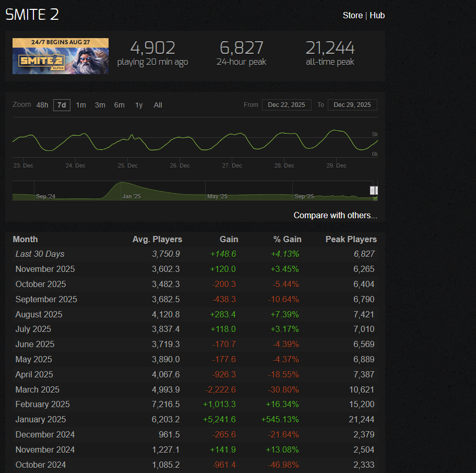Click the 7,216.5 average players value
Screen dimensions: 476x473
(166, 405)
